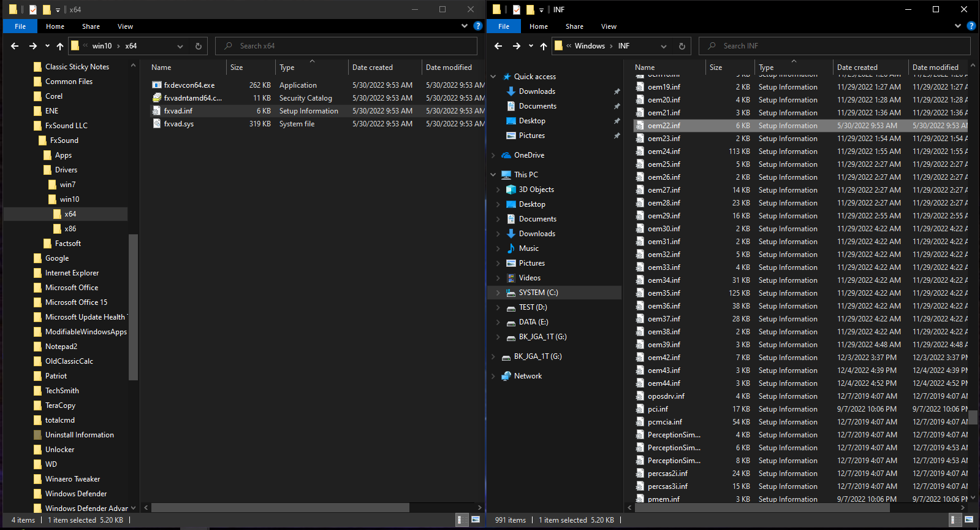Select the DATA (E:) drive in sidebar
Screen dimensions: 980x530
[533, 322]
